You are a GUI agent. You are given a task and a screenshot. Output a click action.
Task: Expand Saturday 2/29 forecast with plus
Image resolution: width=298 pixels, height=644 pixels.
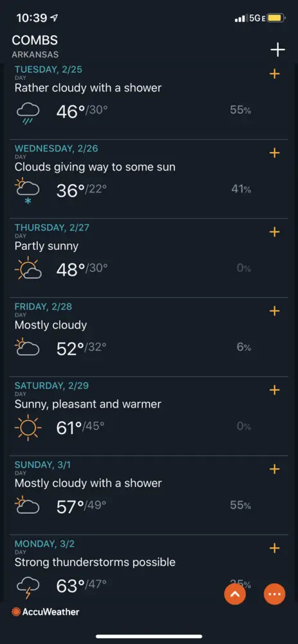(274, 390)
